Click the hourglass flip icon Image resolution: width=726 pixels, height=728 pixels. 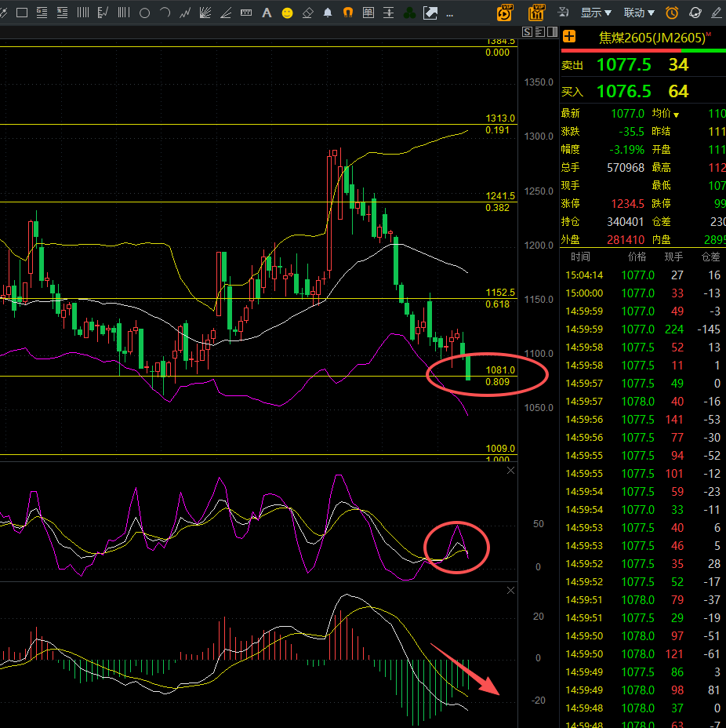563,12
